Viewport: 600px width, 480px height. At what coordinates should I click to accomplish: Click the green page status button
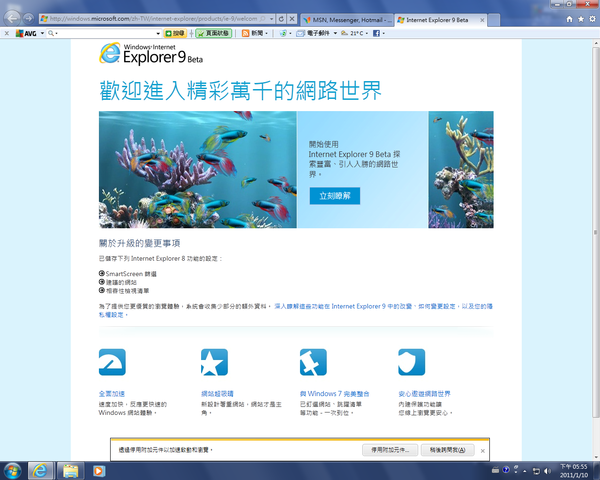point(214,33)
